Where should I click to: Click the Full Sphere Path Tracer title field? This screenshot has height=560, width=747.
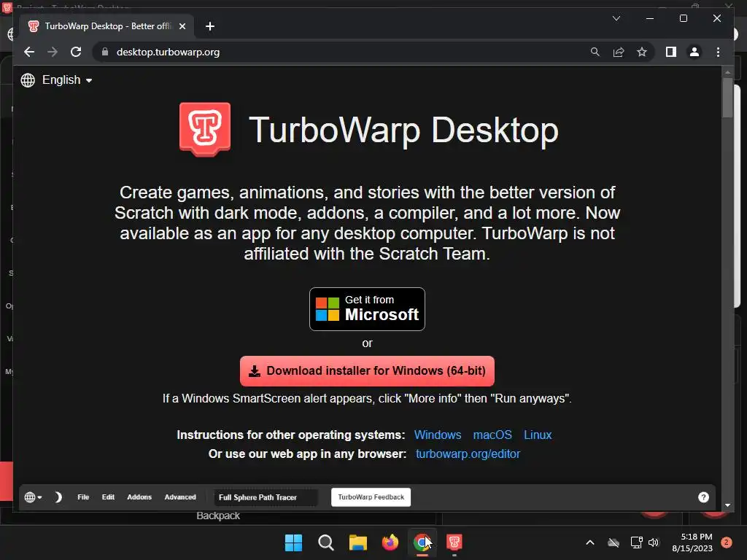266,497
